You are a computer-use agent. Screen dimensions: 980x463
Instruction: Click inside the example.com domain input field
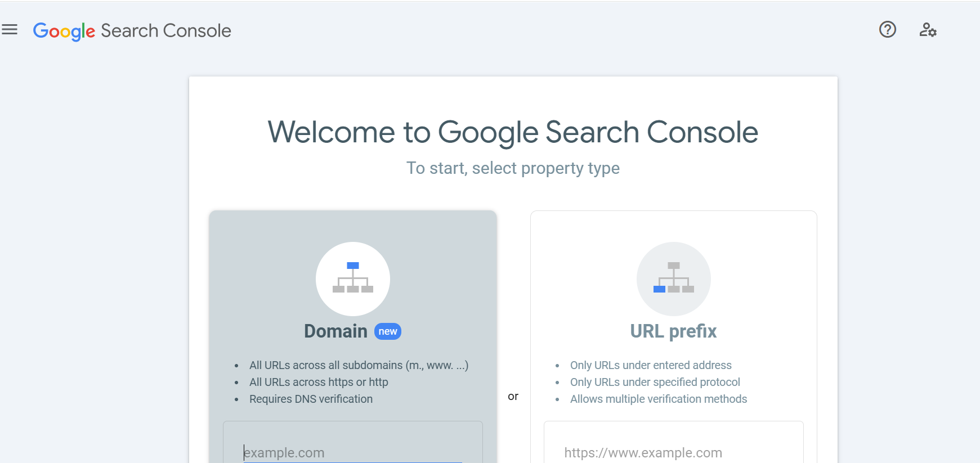pyautogui.click(x=353, y=450)
